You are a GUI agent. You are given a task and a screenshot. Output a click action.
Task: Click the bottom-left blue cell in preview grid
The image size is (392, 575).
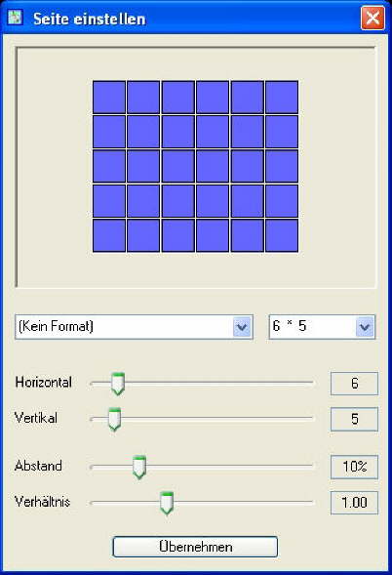click(x=109, y=235)
